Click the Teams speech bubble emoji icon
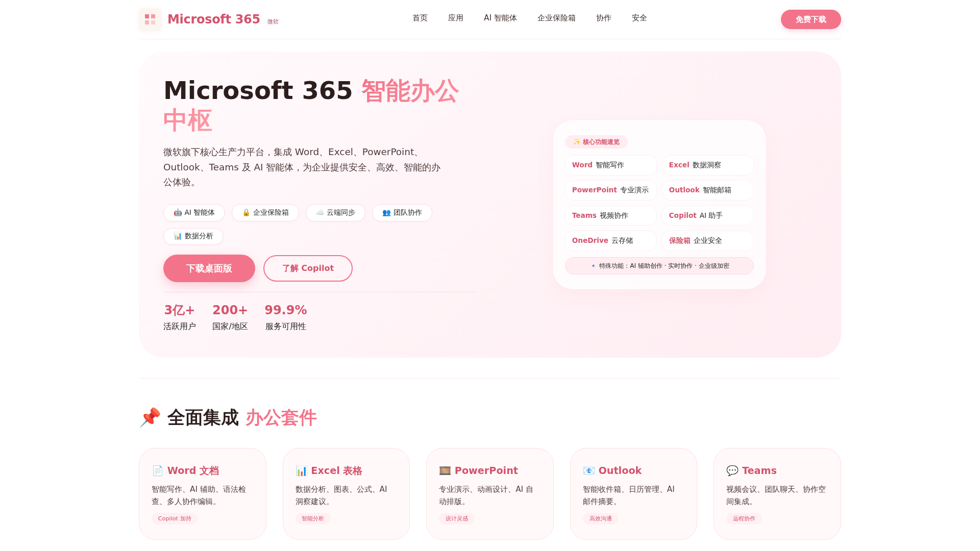The width and height of the screenshot is (980, 551). 732,470
